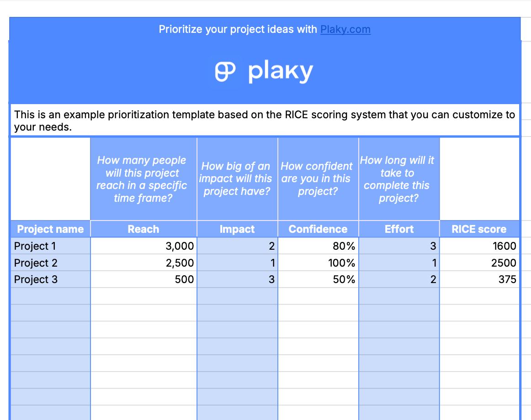Select Reach value 500 cell

[143, 279]
